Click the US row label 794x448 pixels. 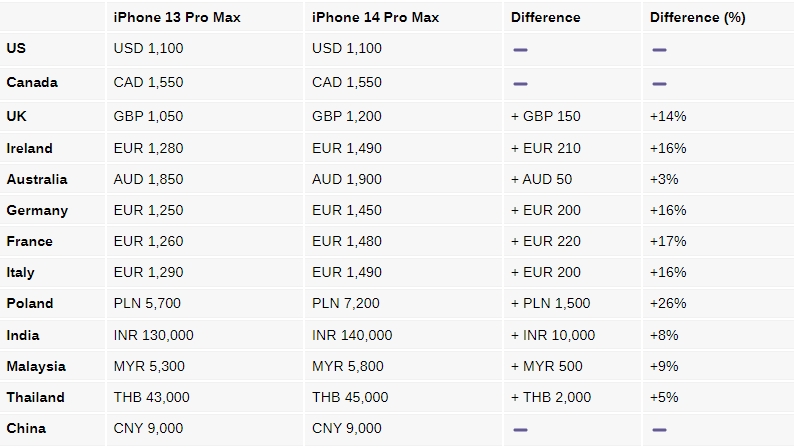[x=16, y=48]
